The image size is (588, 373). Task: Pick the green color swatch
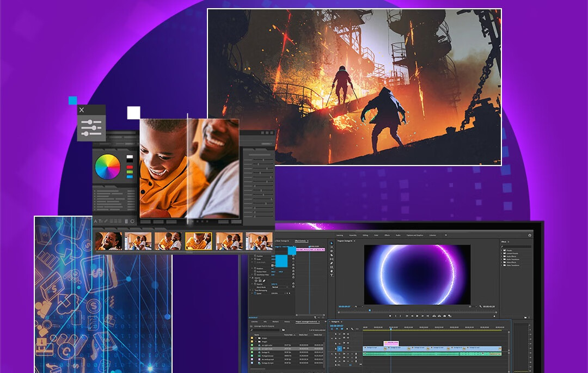click(130, 172)
